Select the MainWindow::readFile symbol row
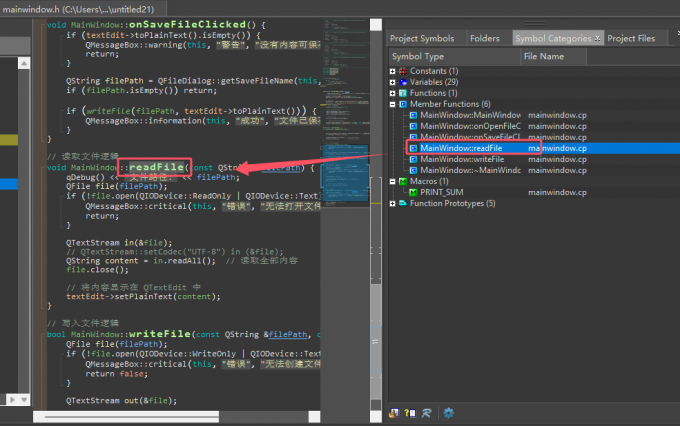This screenshot has height=426, width=680. click(x=533, y=148)
